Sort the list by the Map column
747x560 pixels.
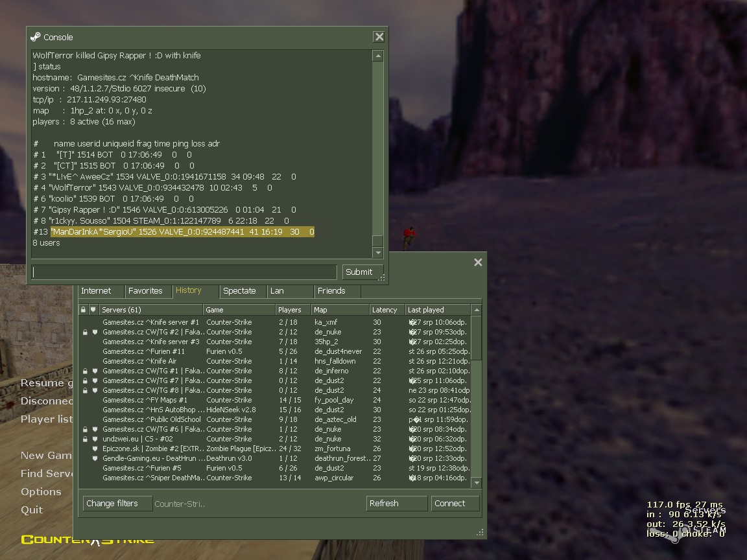tap(340, 310)
